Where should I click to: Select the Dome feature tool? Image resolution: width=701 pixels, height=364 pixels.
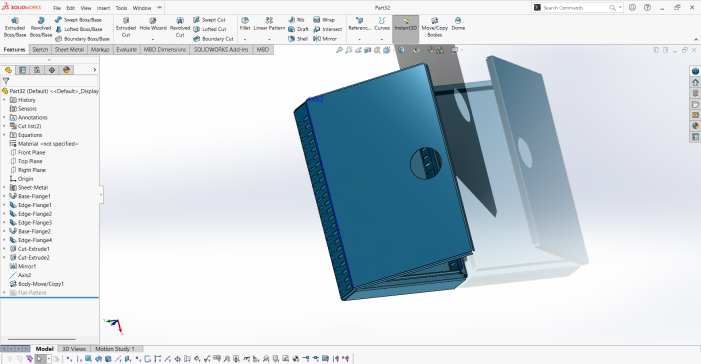[x=458, y=24]
